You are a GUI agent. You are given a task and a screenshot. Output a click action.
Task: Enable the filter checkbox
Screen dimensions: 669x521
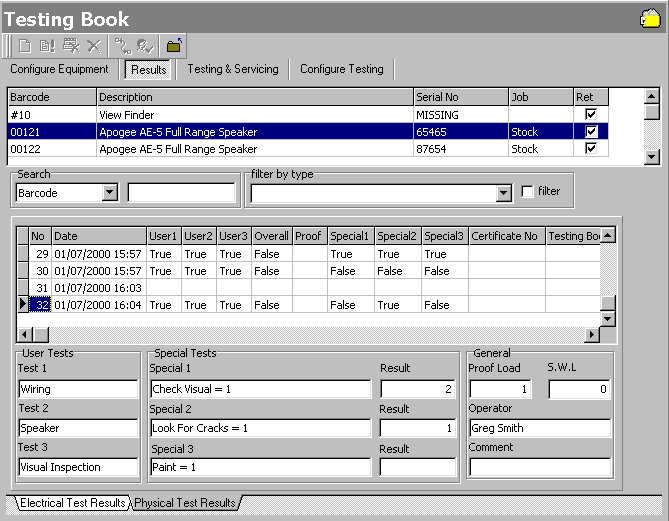[x=527, y=191]
